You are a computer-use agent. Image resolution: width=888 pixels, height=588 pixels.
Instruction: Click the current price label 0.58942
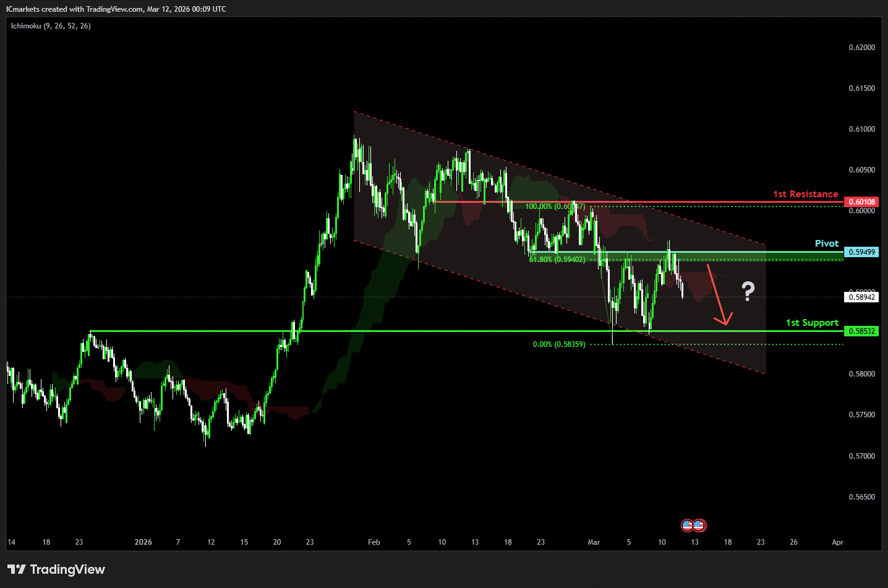point(861,297)
